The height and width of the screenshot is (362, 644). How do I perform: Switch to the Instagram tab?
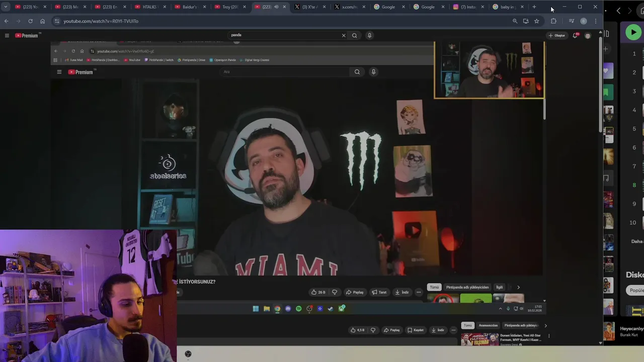[x=468, y=7]
